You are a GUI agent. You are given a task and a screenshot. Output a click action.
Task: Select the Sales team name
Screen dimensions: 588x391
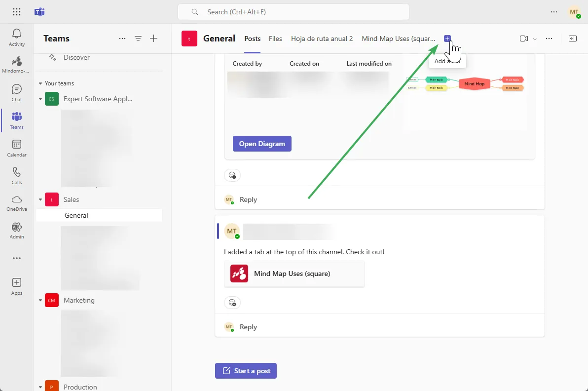[71, 199]
